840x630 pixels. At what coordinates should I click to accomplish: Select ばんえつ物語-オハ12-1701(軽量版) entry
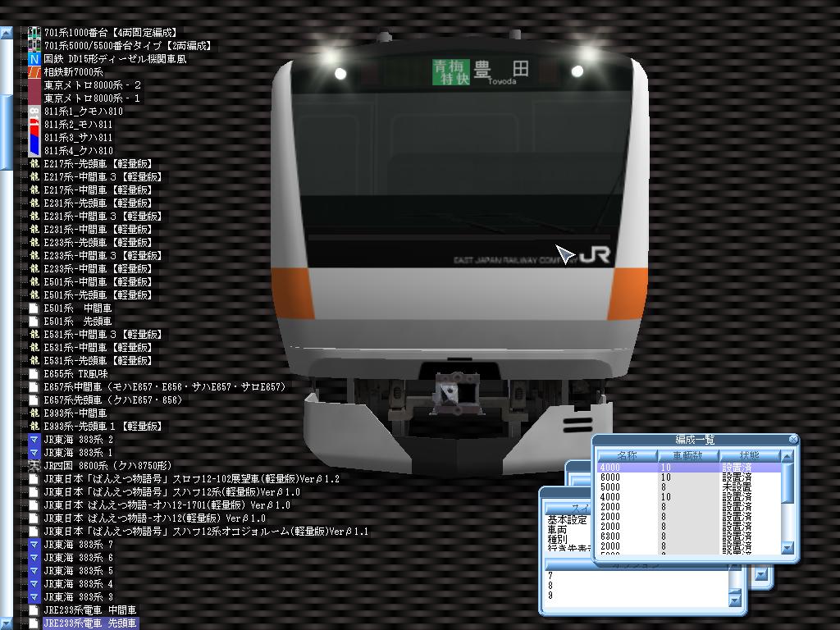pyautogui.click(x=167, y=505)
